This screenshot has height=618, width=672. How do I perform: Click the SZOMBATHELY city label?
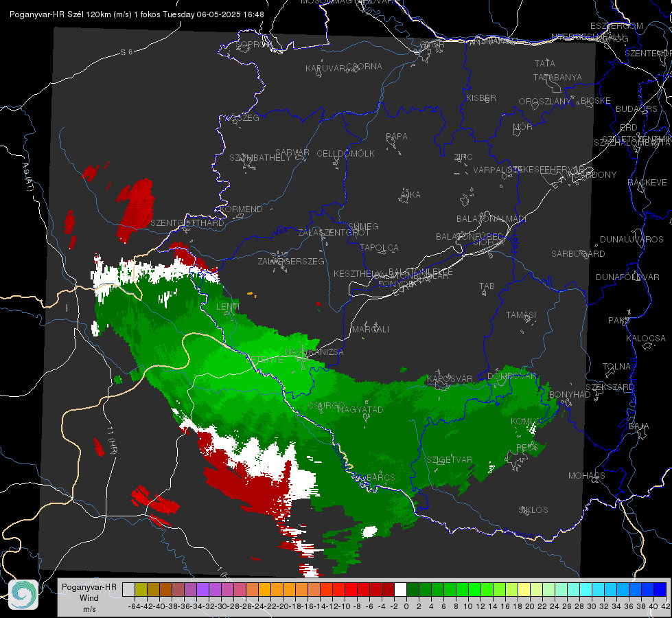pos(259,158)
